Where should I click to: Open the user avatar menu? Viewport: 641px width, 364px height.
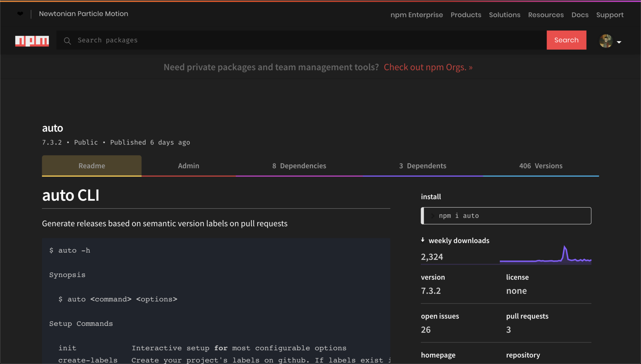[606, 41]
